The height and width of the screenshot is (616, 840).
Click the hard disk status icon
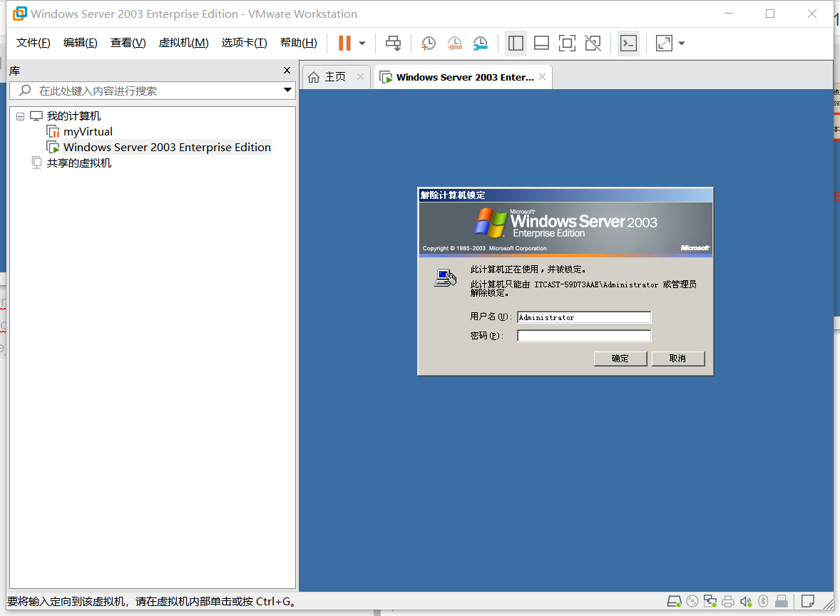[675, 602]
